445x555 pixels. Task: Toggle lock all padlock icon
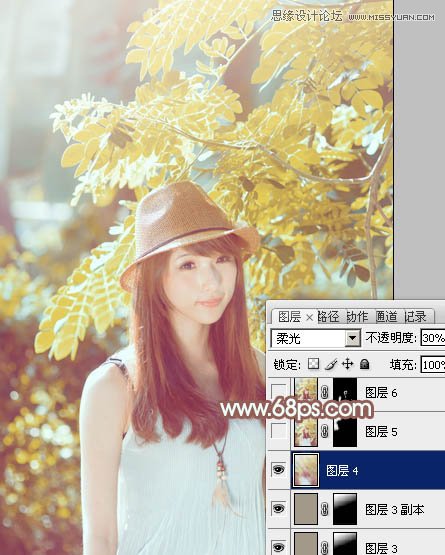tap(365, 364)
